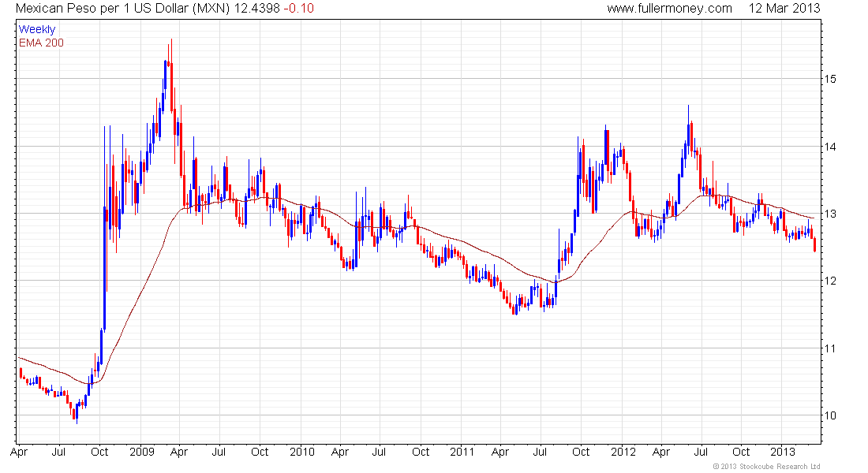Click the 2010 year label on time axis
The height and width of the screenshot is (473, 868).
click(x=301, y=452)
